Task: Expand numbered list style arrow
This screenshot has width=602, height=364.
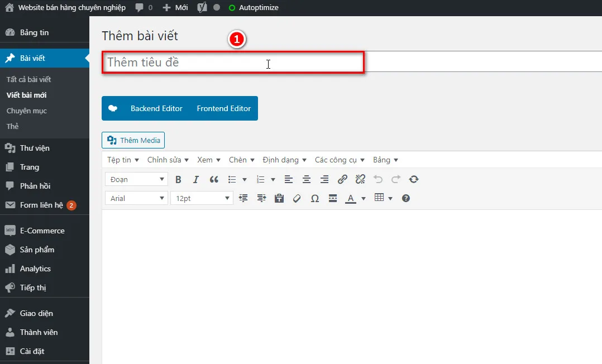Action: point(273,179)
